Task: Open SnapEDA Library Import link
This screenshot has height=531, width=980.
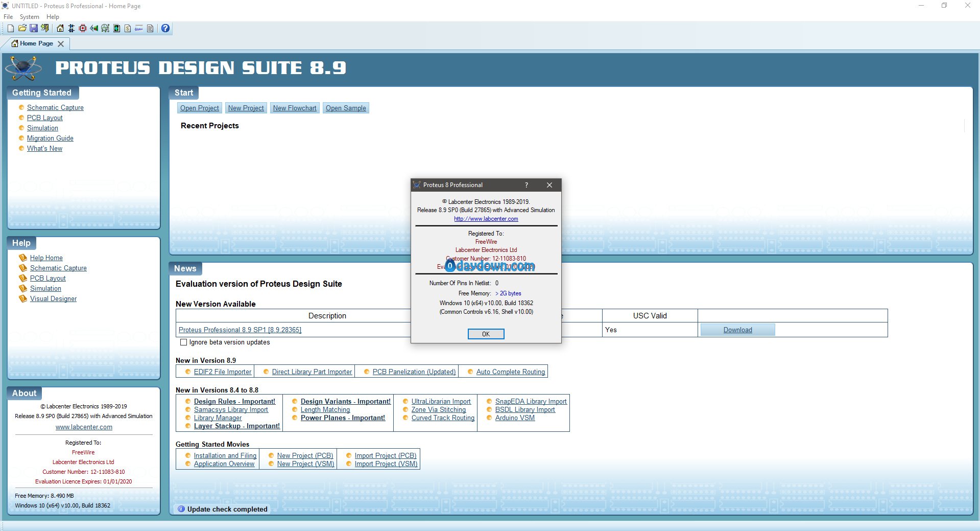Action: pyautogui.click(x=531, y=402)
